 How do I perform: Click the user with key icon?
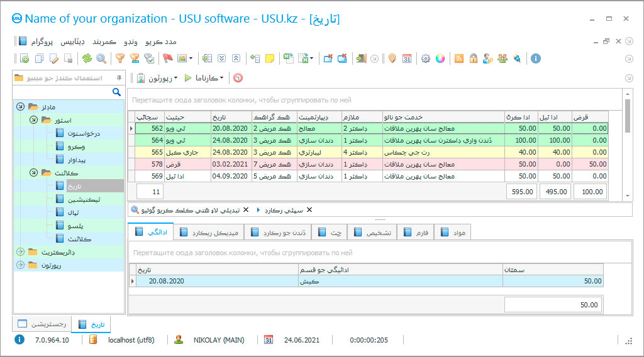tap(488, 58)
